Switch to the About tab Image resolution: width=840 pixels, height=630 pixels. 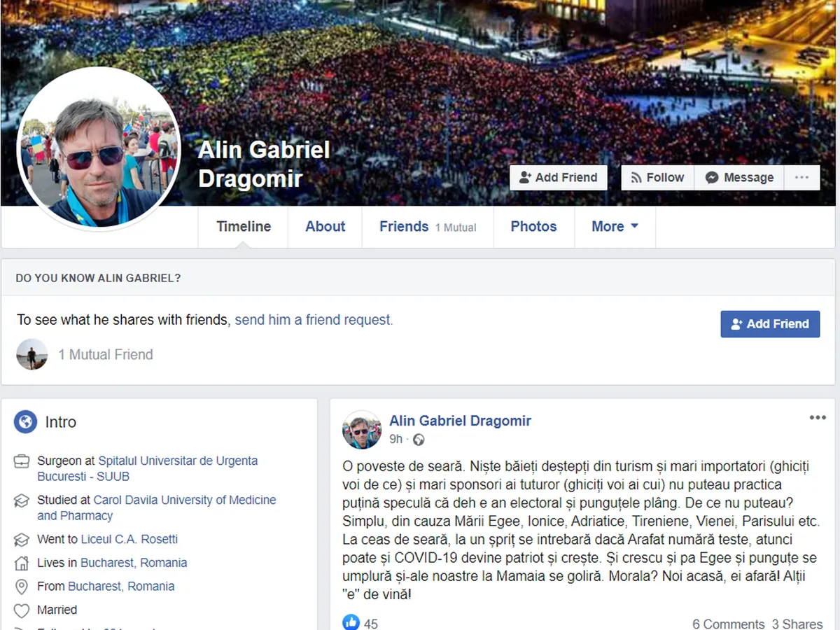pyautogui.click(x=325, y=227)
